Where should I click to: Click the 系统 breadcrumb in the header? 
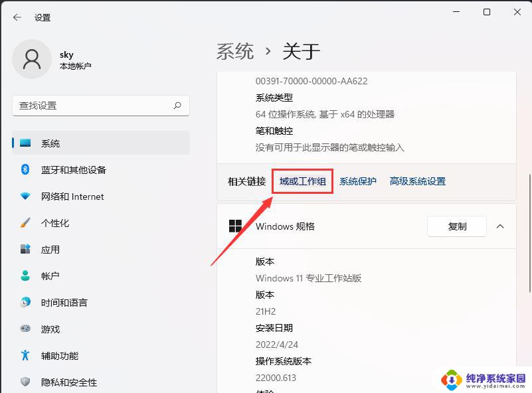click(235, 52)
